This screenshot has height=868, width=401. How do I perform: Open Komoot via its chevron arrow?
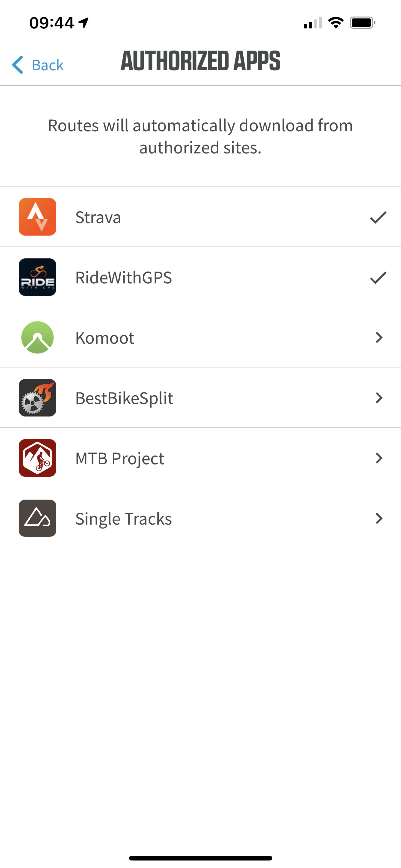pyautogui.click(x=379, y=337)
